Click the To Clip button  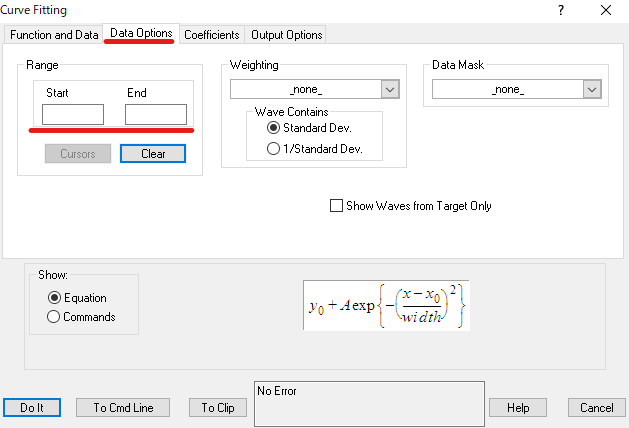coord(217,407)
